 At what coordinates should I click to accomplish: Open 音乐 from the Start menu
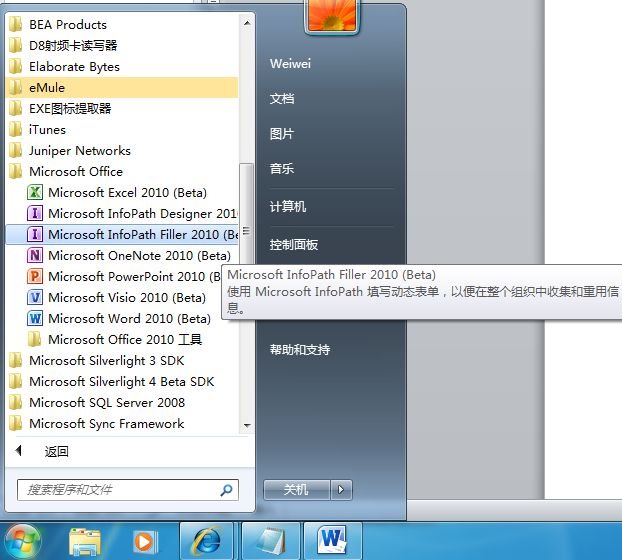click(x=282, y=169)
